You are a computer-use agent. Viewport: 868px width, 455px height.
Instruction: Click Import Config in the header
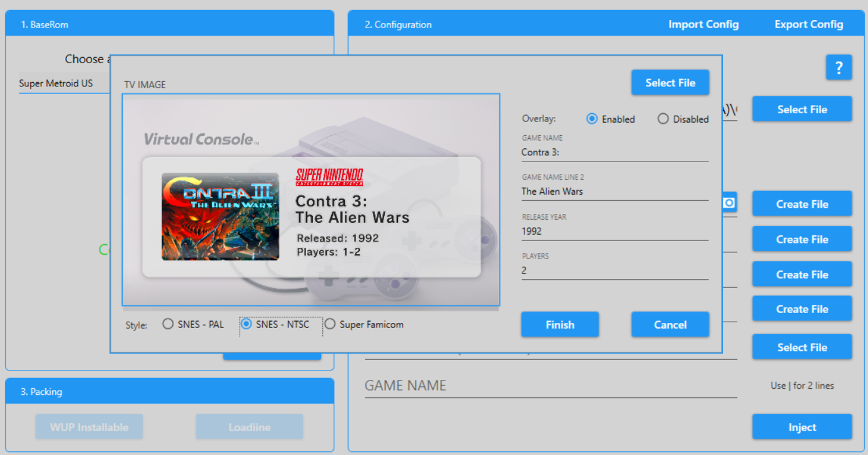pos(703,24)
